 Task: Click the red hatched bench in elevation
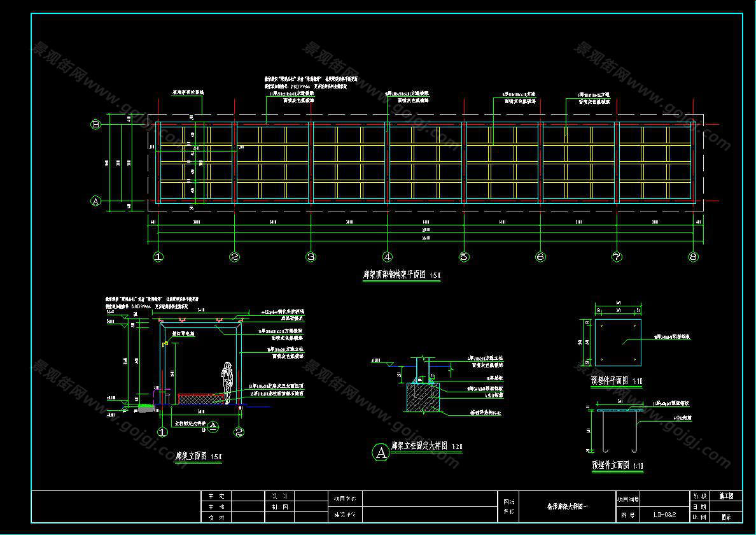(x=200, y=399)
